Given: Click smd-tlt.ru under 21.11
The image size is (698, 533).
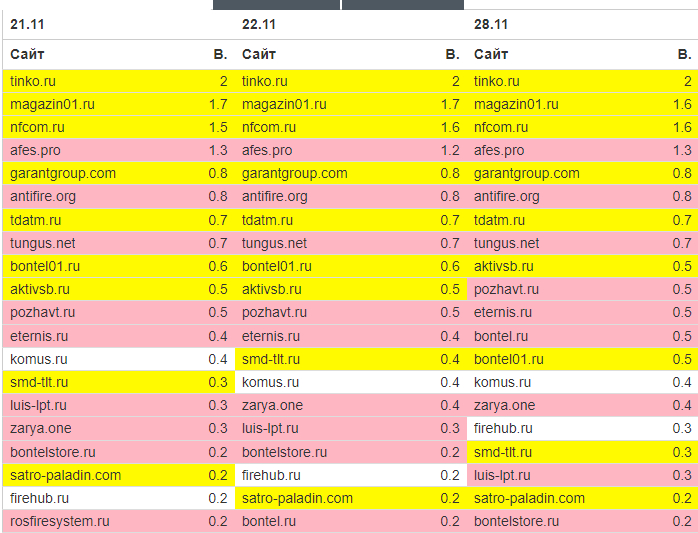Looking at the screenshot, I should 39,382.
